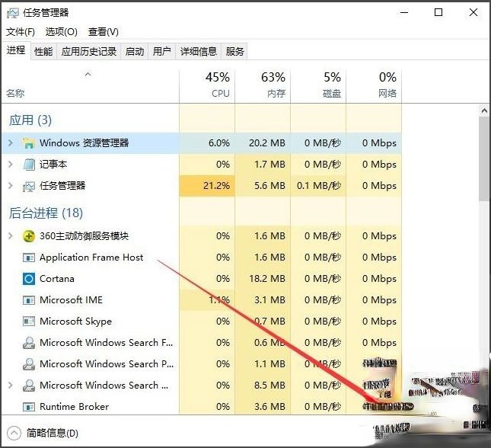Image resolution: width=491 pixels, height=448 pixels.
Task: Click the Microsoft IME process icon
Action: (x=28, y=300)
